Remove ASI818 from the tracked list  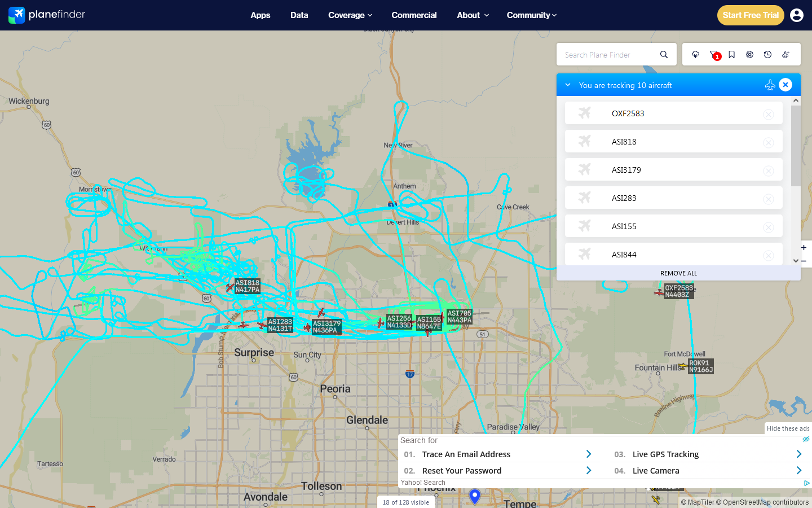point(769,143)
